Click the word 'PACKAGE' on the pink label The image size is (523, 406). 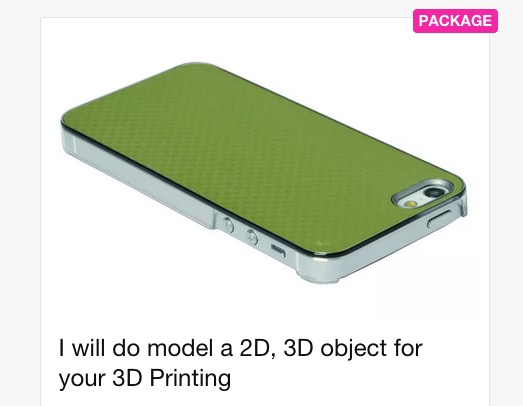tap(455, 21)
